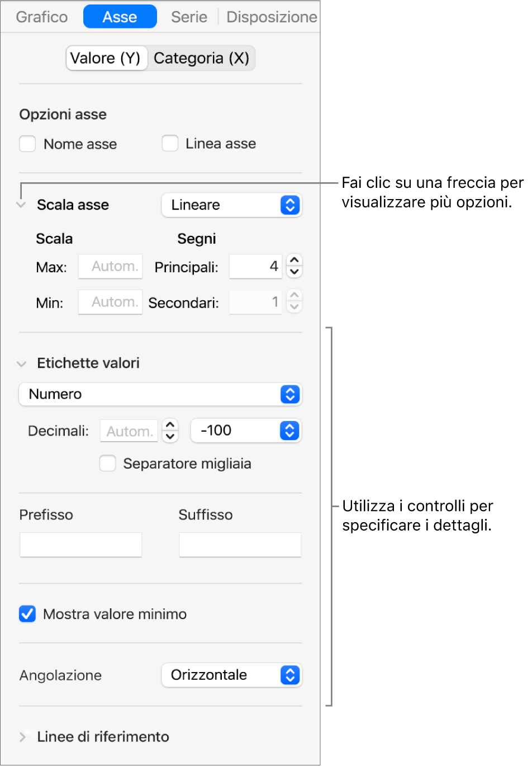Open the Lineare scale dropdown

pyautogui.click(x=231, y=205)
